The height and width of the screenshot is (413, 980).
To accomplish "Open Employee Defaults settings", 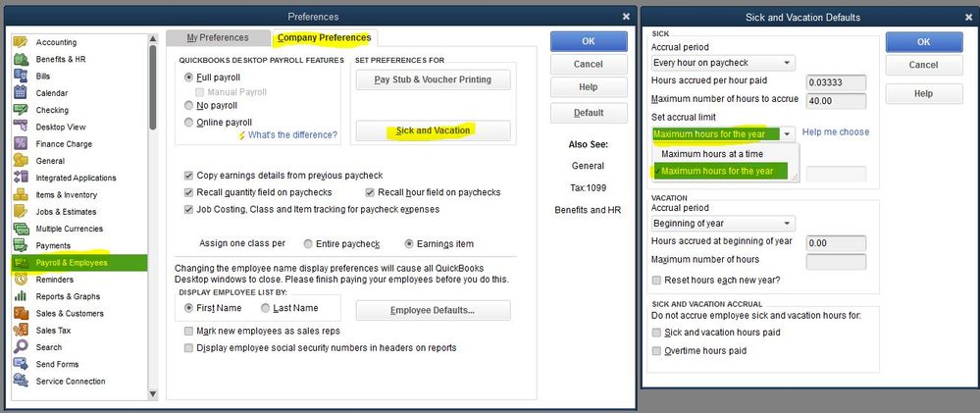I will [434, 311].
